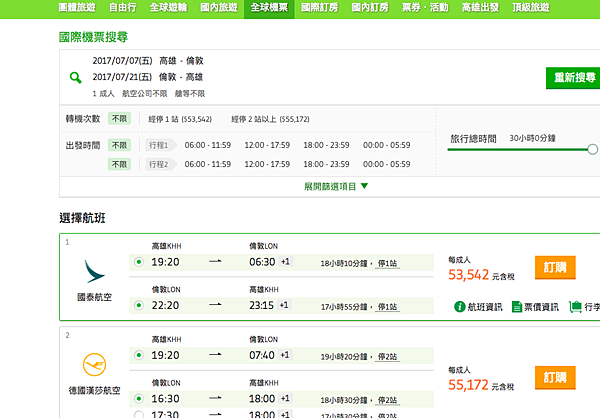Screen dimensions: 600x418
Task: Choose 行程2 06:00 - 11:59 departure slot
Action: point(208,164)
